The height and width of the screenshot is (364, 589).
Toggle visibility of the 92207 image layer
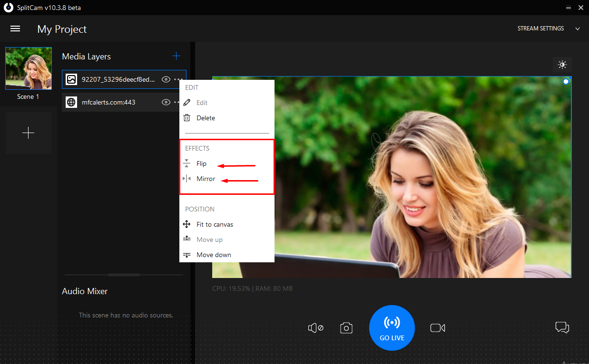pos(166,79)
